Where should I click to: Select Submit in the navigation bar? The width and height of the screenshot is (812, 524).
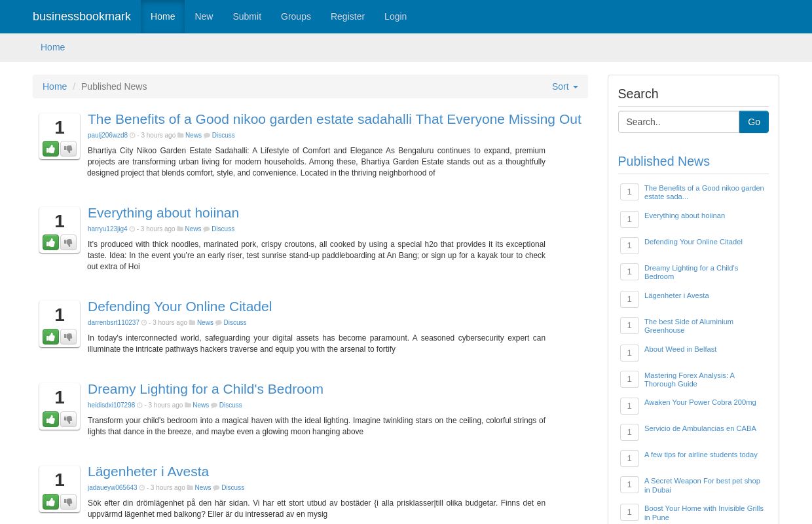pyautogui.click(x=247, y=16)
